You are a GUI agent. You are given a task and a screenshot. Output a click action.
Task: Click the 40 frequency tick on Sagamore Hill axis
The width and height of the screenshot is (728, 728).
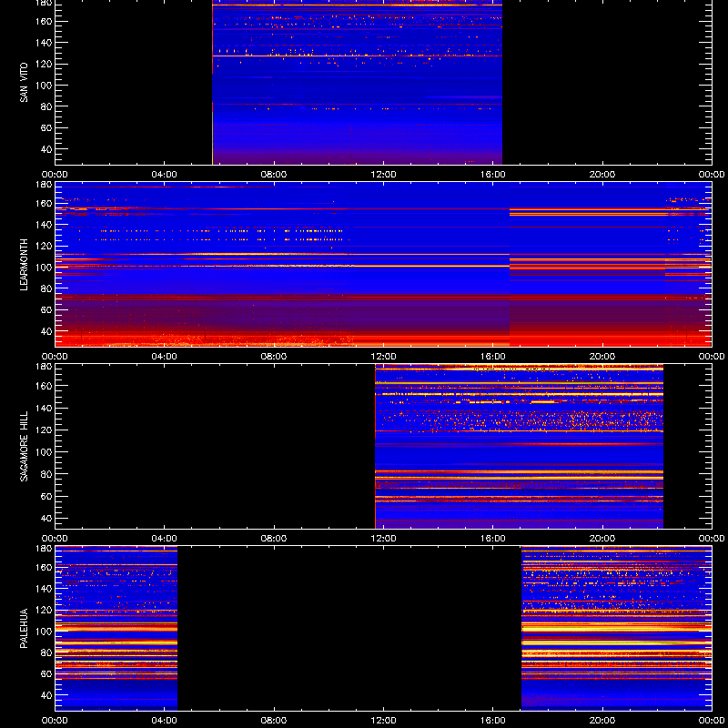[47, 518]
